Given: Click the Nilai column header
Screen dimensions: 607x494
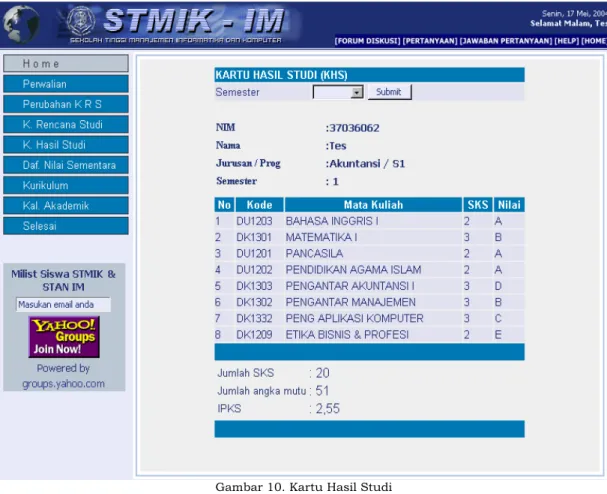Looking at the screenshot, I should pos(509,204).
